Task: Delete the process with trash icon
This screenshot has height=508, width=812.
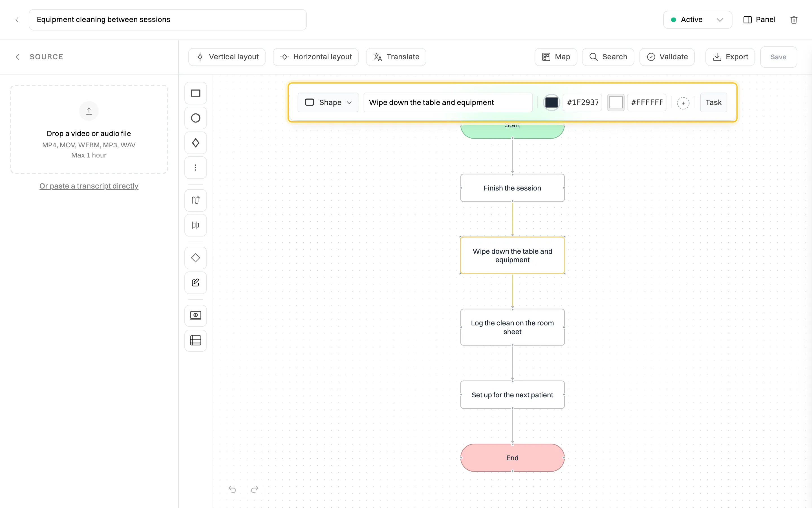Action: pyautogui.click(x=794, y=20)
